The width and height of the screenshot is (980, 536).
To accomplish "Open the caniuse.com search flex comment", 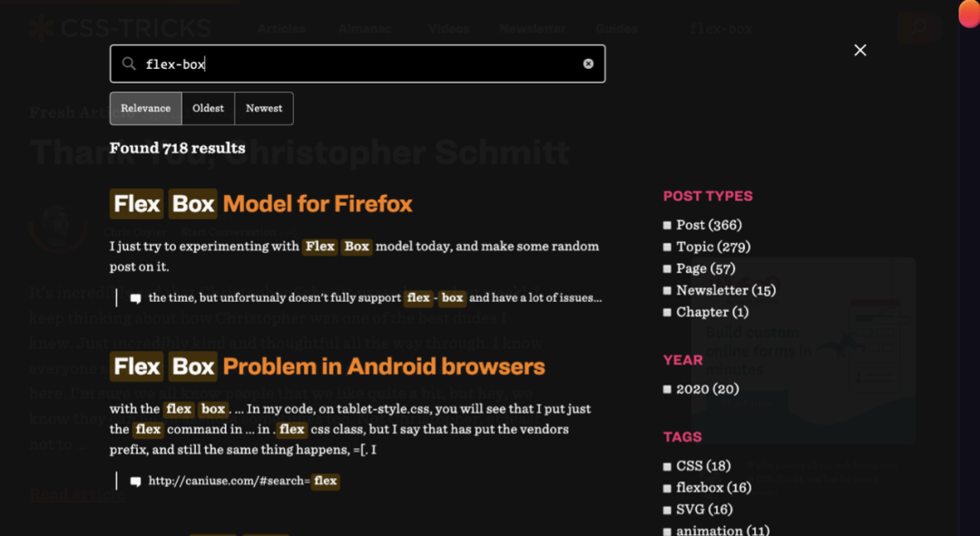I will [244, 481].
